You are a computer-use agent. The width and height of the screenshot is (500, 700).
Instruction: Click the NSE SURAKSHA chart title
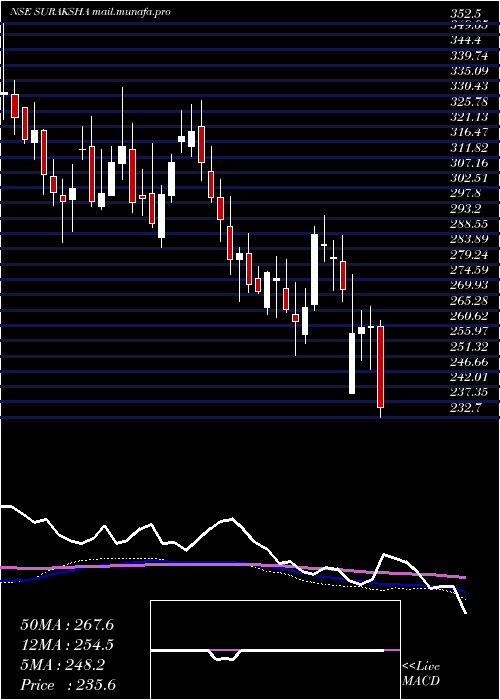click(90, 12)
